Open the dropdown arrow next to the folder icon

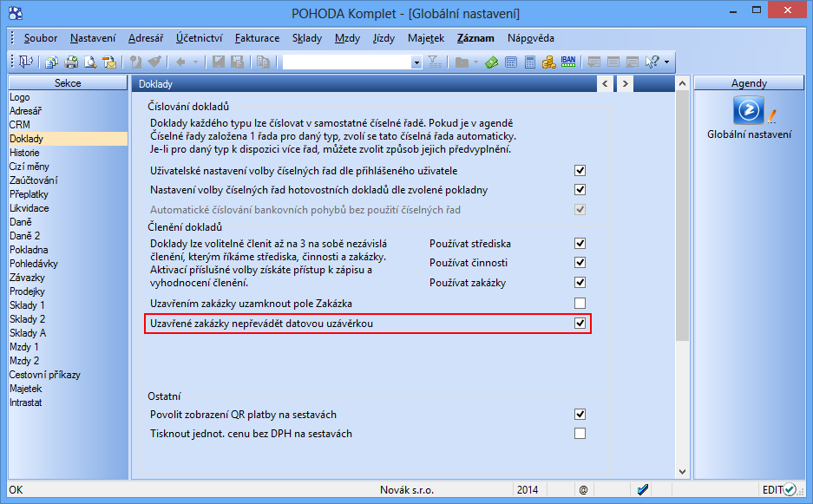[475, 62]
